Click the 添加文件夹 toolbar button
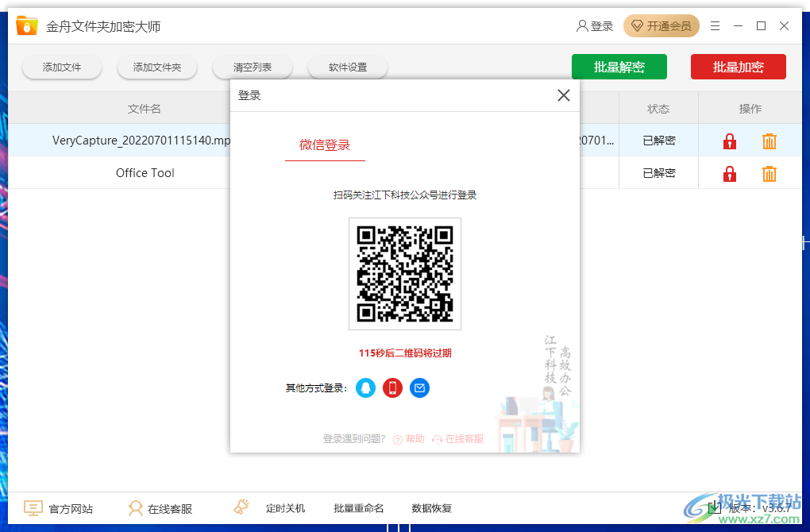 click(x=156, y=67)
